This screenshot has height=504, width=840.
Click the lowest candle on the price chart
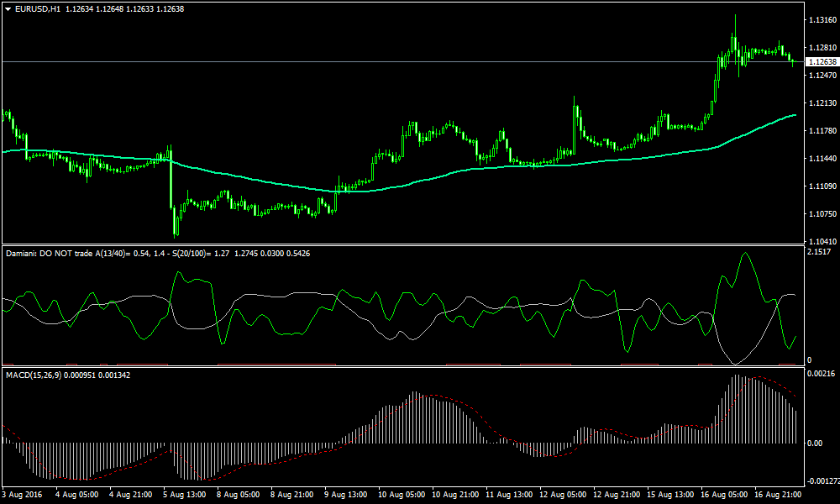click(x=175, y=232)
